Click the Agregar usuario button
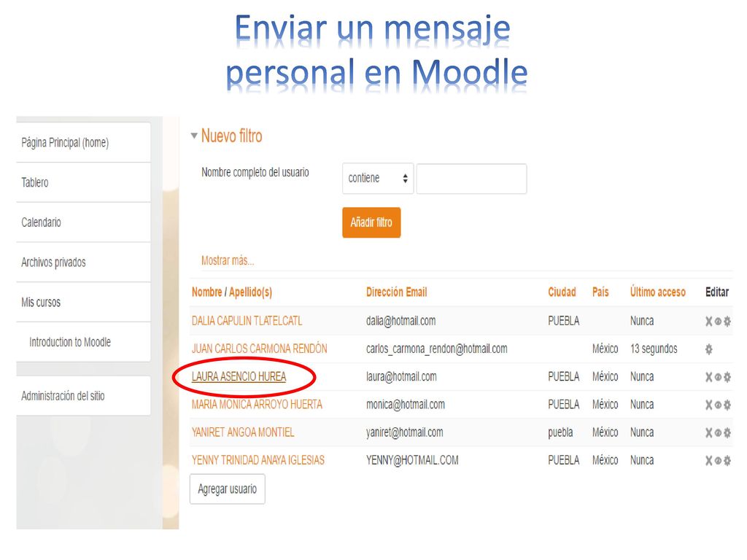747x560 pixels. click(228, 489)
